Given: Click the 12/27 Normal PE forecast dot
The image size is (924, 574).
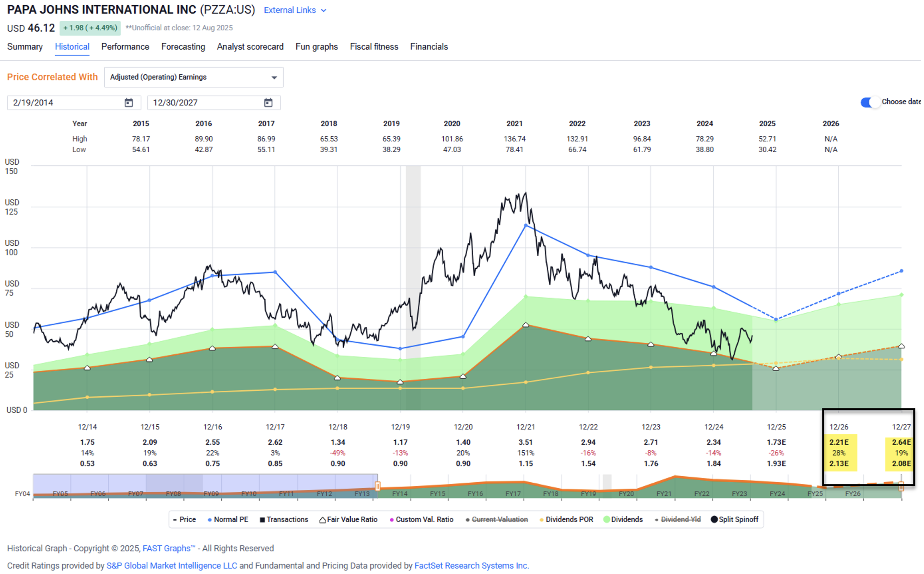Looking at the screenshot, I should pyautogui.click(x=901, y=271).
